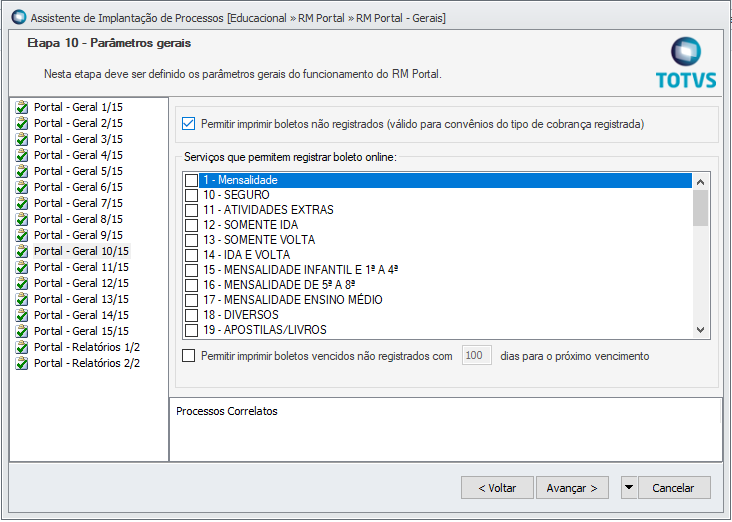This screenshot has width=732, height=522.
Task: Check the 14 - IDA E VOLTA box
Action: [x=191, y=255]
